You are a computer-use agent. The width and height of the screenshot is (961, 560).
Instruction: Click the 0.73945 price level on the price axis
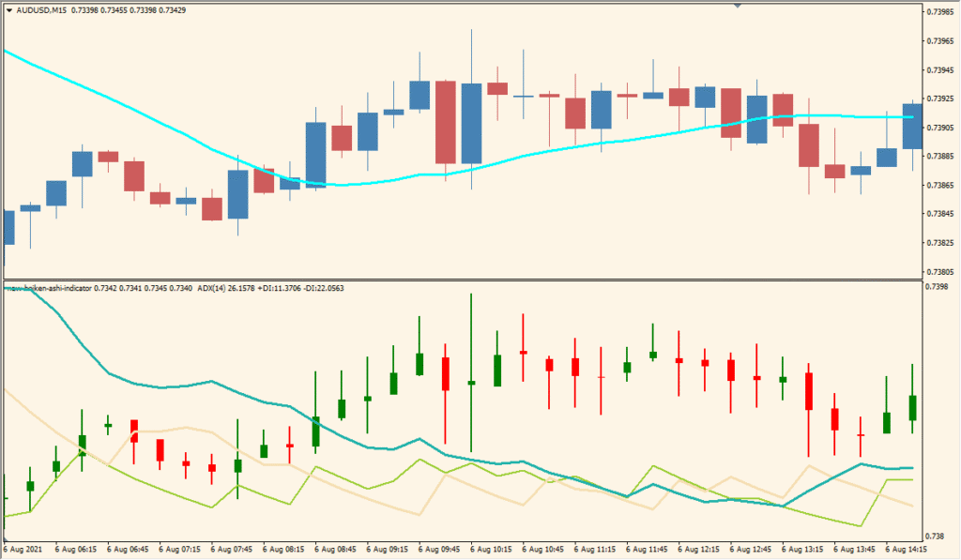click(x=940, y=69)
